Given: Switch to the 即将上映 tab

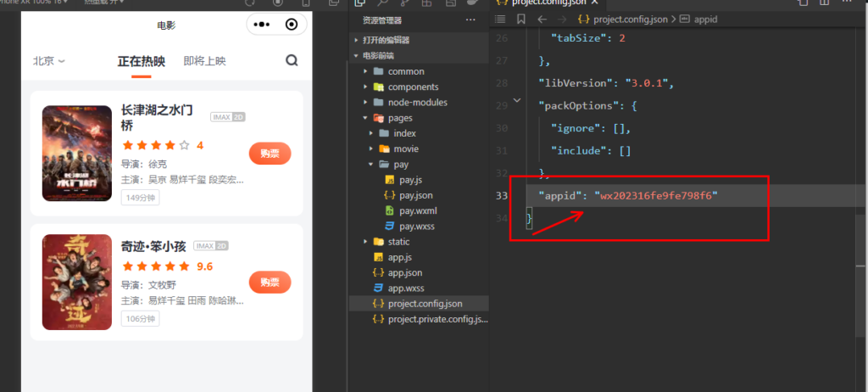Looking at the screenshot, I should coord(204,61).
